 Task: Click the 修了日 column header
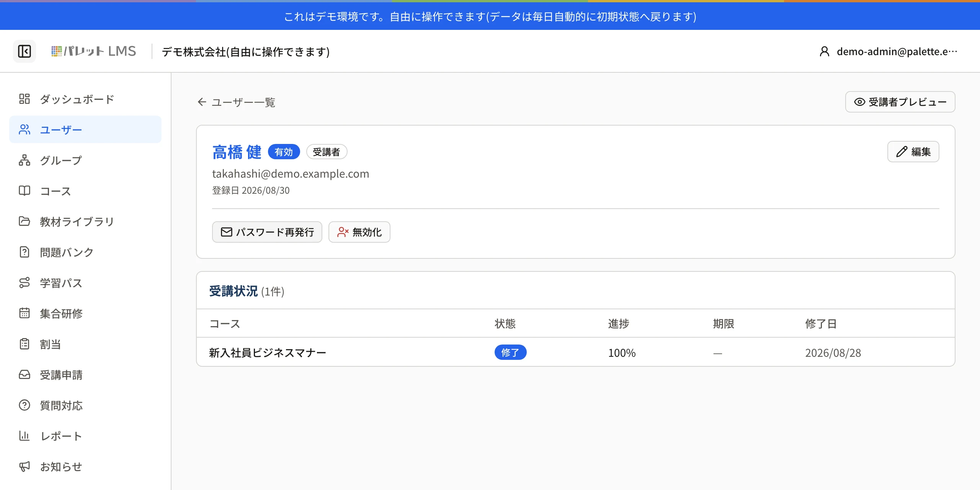[821, 323]
